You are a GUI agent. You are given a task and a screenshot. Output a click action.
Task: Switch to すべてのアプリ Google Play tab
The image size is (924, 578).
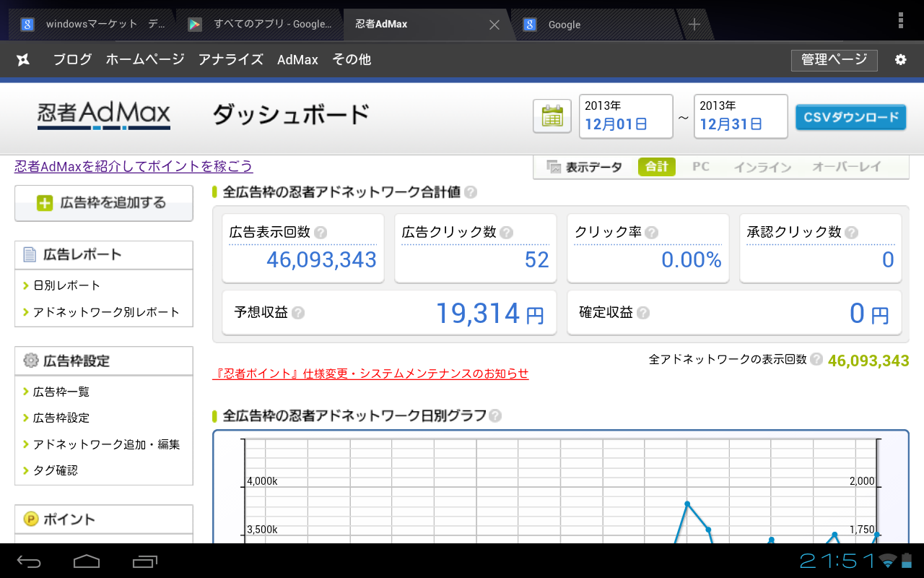260,25
